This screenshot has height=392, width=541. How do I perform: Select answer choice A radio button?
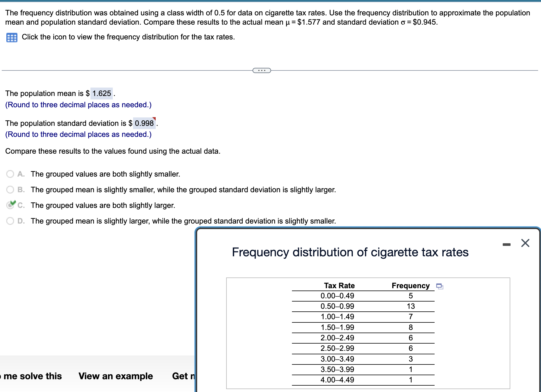click(x=10, y=173)
